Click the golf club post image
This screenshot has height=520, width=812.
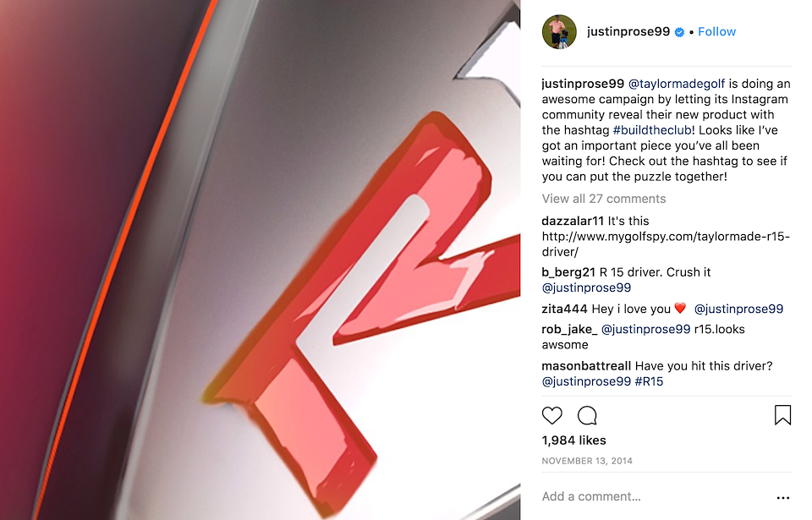pos(260,260)
